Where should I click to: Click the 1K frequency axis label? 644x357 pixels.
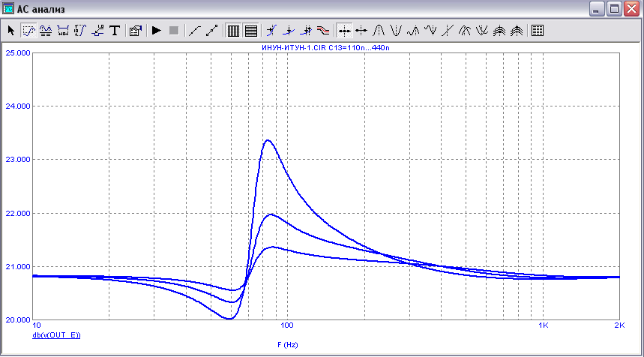[544, 325]
